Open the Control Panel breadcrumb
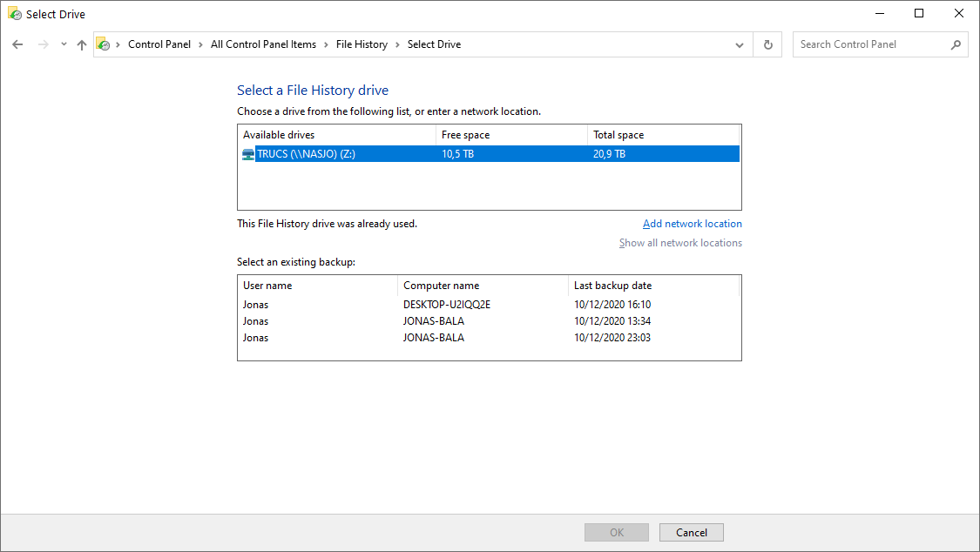 click(159, 44)
